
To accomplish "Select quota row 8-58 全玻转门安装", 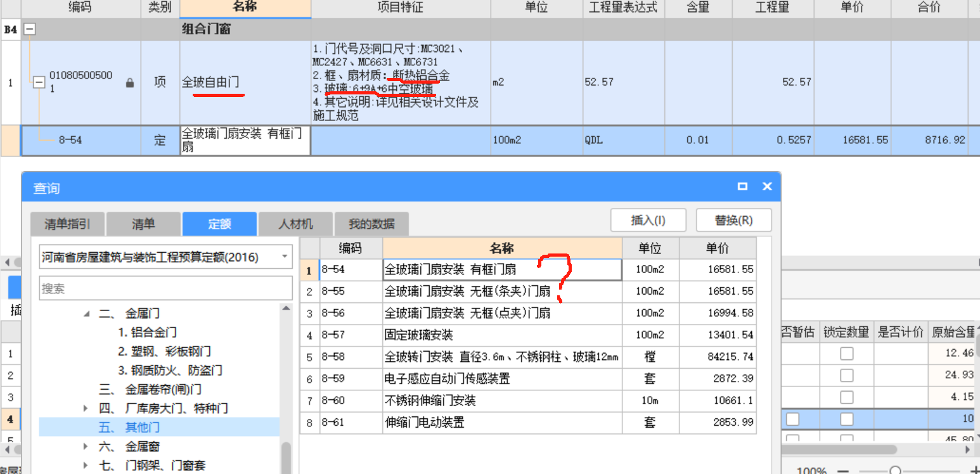I will tap(528, 357).
